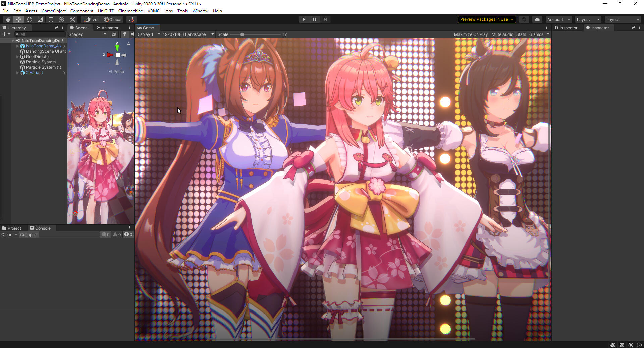Open the Game view panel options menu
The image size is (644, 348).
[x=547, y=28]
